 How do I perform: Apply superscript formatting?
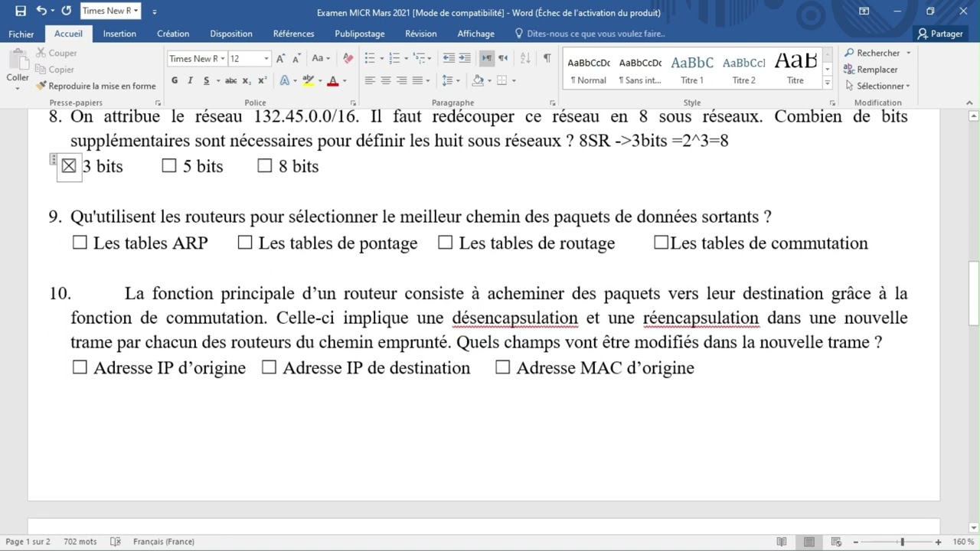(262, 80)
